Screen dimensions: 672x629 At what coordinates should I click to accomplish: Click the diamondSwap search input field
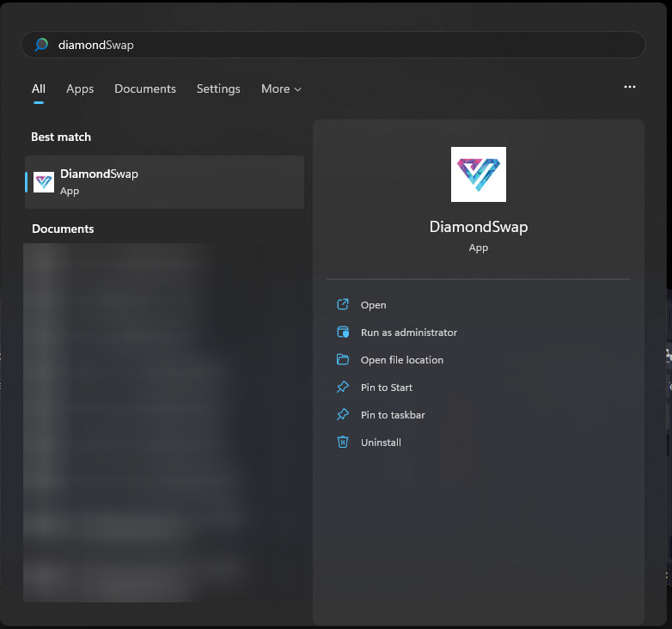(333, 45)
